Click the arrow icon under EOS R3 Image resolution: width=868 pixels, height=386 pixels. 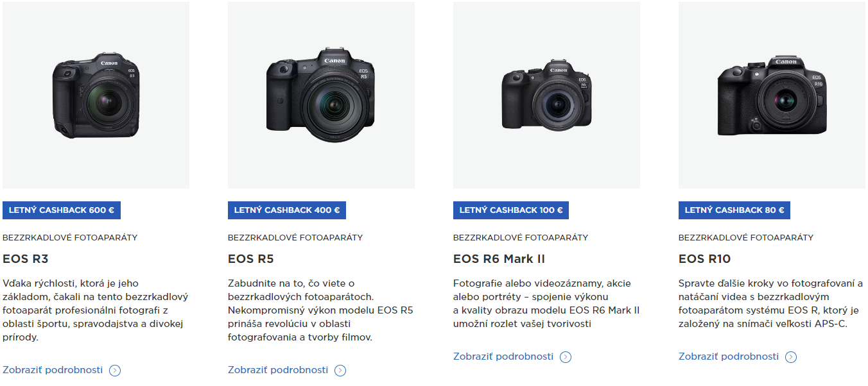tap(115, 370)
